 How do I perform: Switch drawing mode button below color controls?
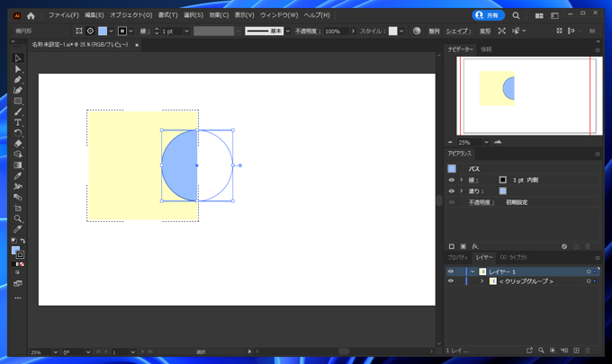(x=17, y=272)
